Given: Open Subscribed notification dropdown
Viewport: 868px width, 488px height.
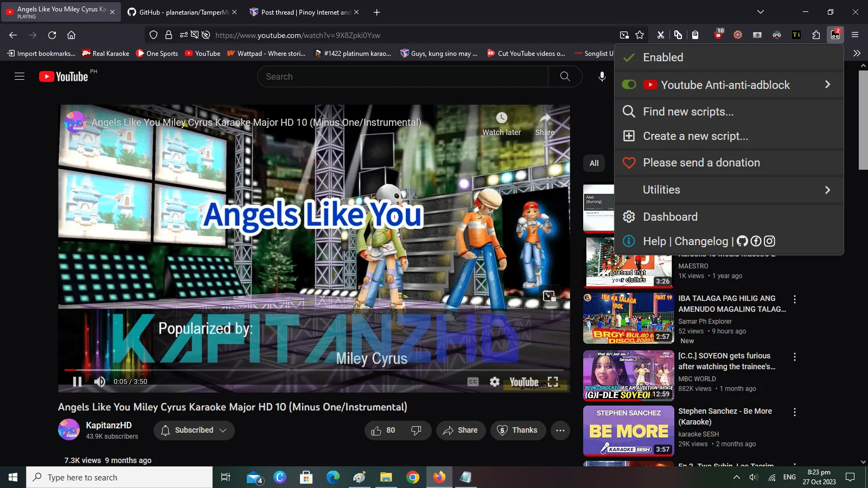Looking at the screenshot, I should [x=194, y=430].
